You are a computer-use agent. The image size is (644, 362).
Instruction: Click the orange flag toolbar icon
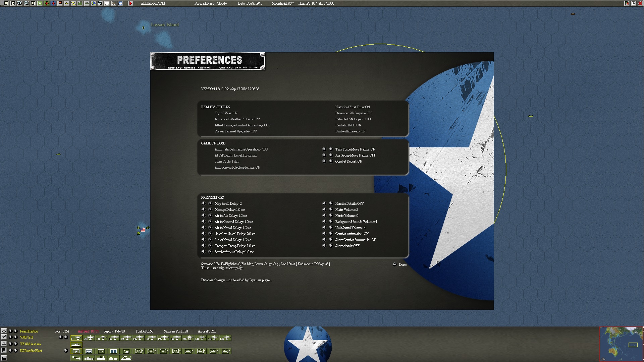coord(60,3)
